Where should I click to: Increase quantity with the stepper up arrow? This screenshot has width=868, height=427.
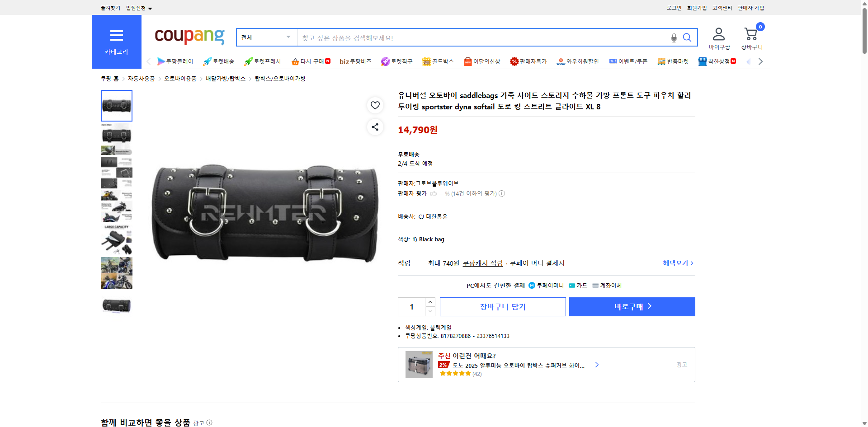point(430,302)
